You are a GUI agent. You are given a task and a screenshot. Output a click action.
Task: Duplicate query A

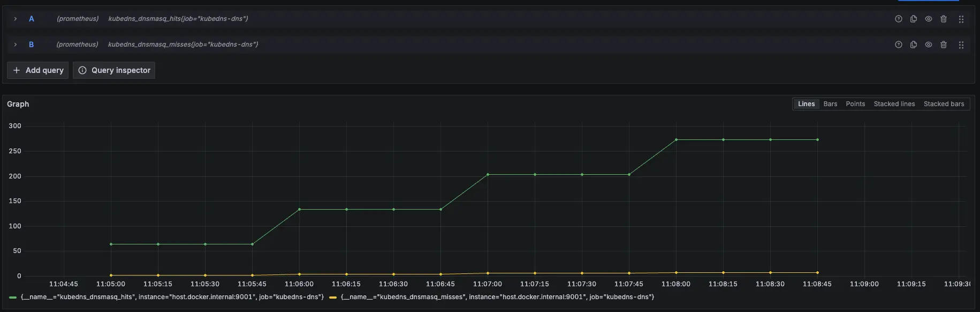click(913, 19)
